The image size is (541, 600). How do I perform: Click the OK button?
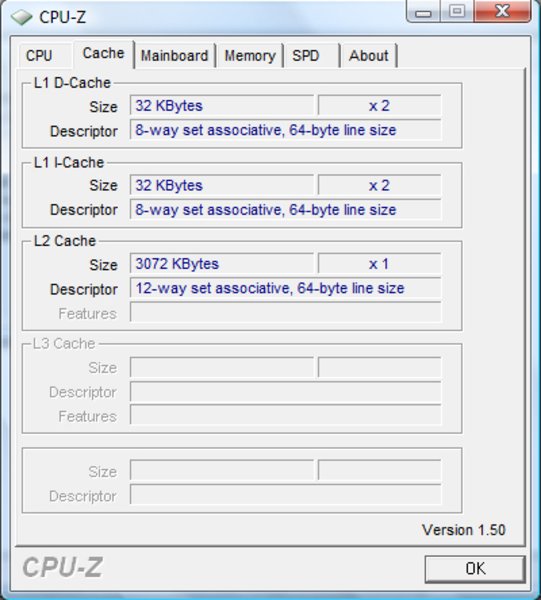click(475, 569)
